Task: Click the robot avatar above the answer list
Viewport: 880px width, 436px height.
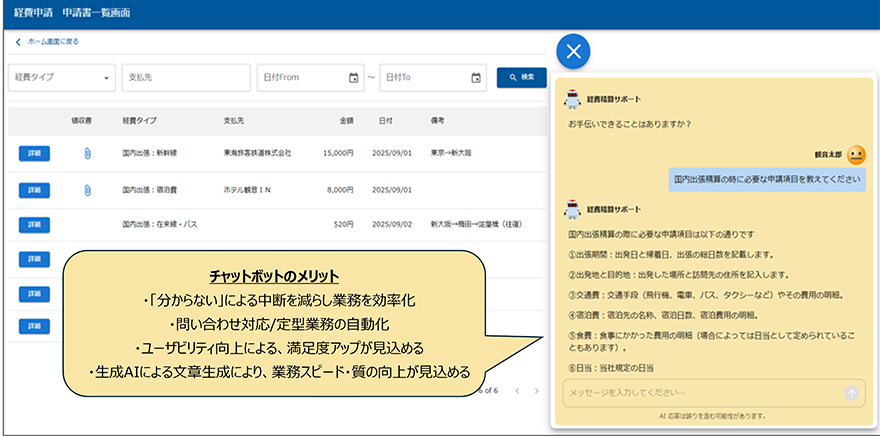Action: pos(572,209)
